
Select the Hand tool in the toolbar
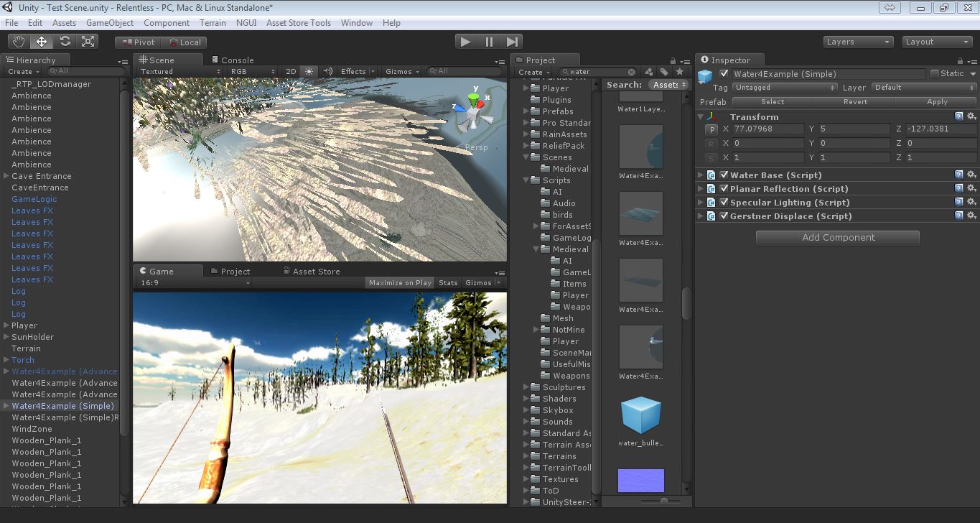[x=19, y=42]
